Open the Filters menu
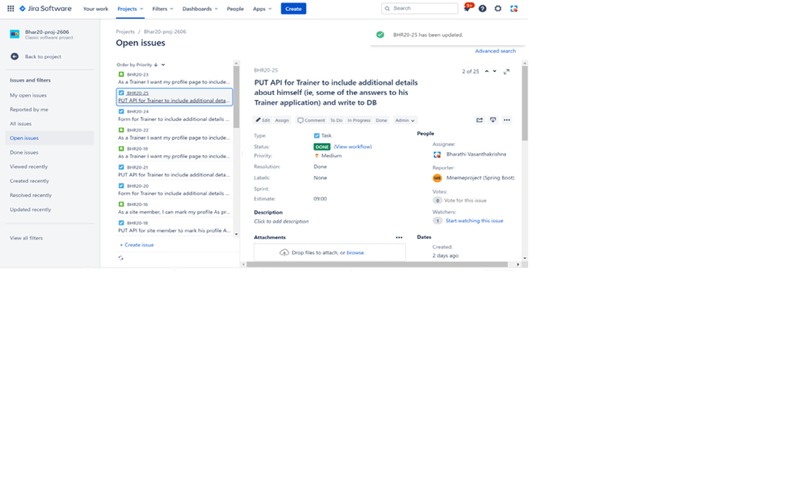This screenshot has width=806, height=483. click(x=162, y=9)
